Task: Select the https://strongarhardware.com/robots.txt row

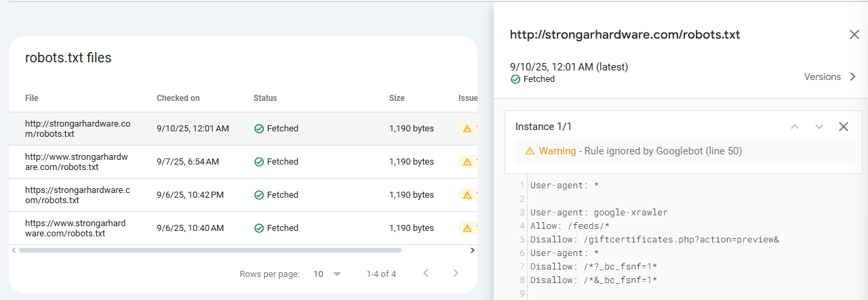Action: [77, 195]
